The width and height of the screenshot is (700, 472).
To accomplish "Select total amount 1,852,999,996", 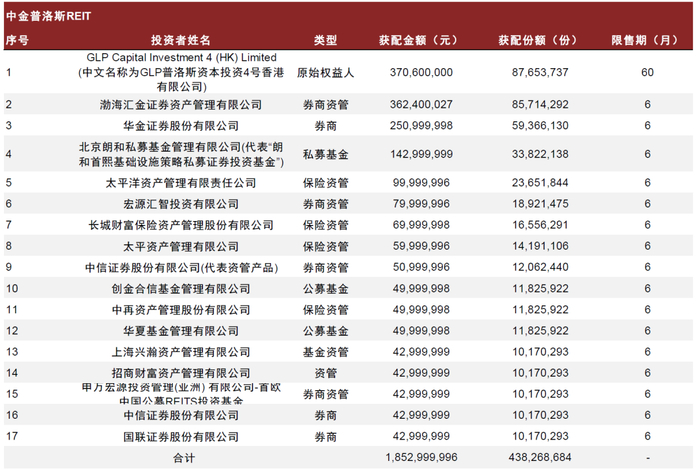I will pyautogui.click(x=421, y=458).
